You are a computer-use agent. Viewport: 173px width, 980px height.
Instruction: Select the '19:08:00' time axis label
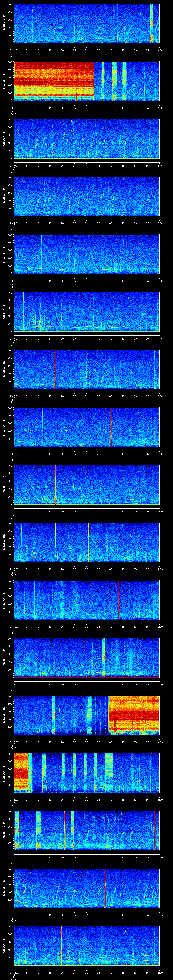14,454
